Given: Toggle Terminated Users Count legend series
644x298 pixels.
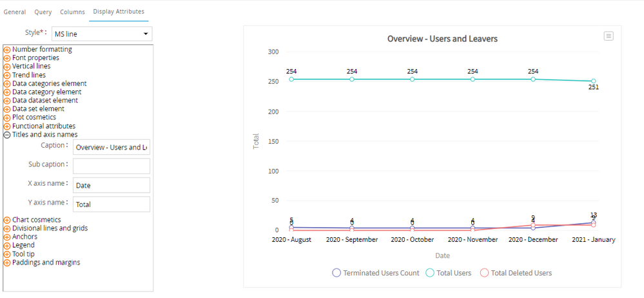Looking at the screenshot, I should click(375, 273).
